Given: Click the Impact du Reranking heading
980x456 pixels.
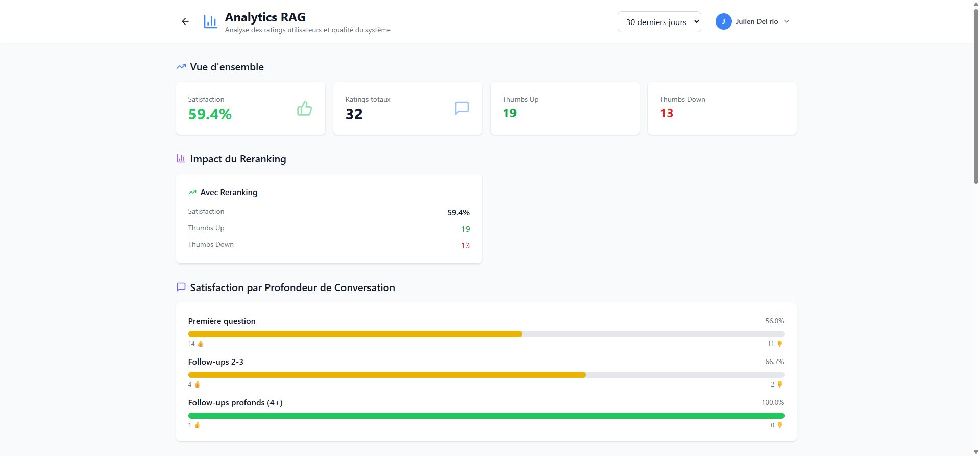Looking at the screenshot, I should click(238, 159).
